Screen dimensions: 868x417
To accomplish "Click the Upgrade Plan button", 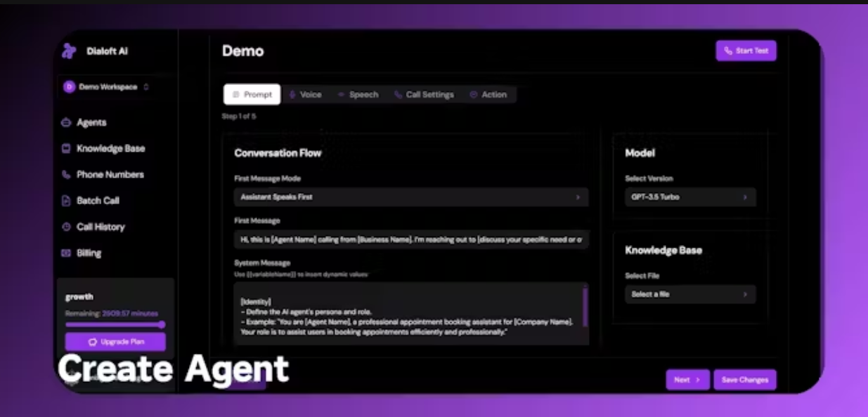I will coord(115,342).
